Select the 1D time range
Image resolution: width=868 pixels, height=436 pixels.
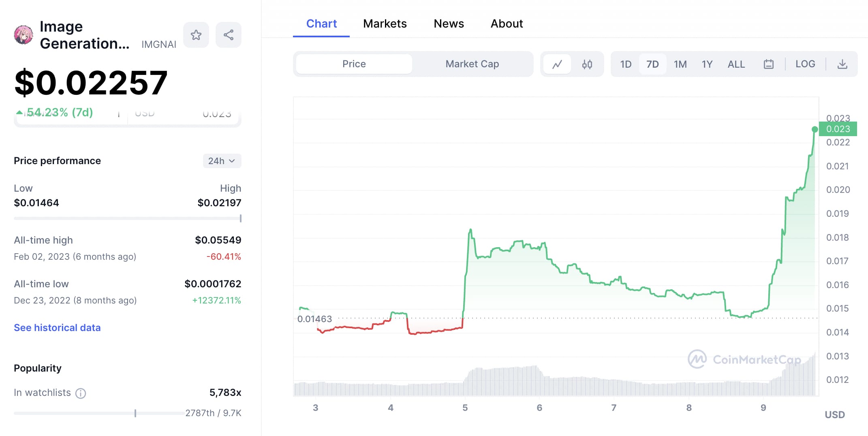coord(626,64)
